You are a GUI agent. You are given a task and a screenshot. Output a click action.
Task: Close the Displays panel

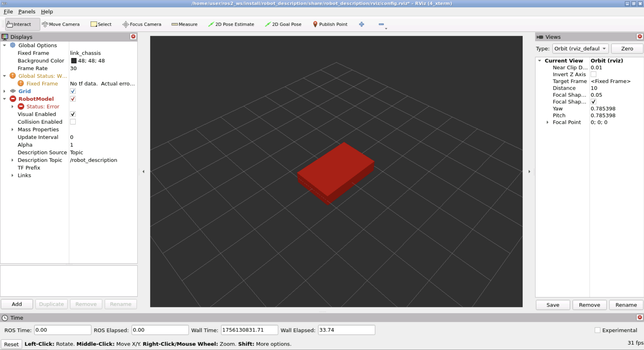point(133,36)
